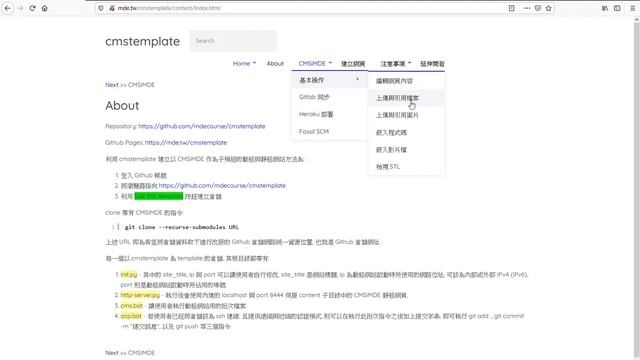Click the About page heading
This screenshot has width=640, height=360.
click(122, 106)
